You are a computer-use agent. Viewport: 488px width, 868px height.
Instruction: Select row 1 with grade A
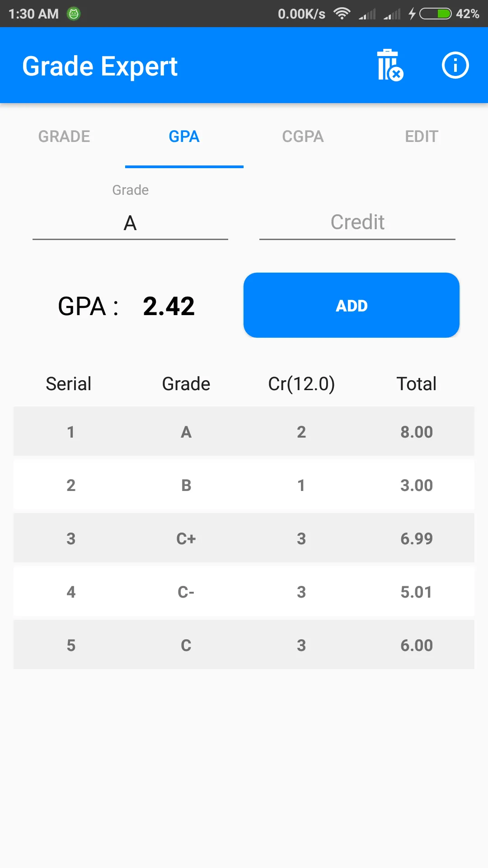244,431
